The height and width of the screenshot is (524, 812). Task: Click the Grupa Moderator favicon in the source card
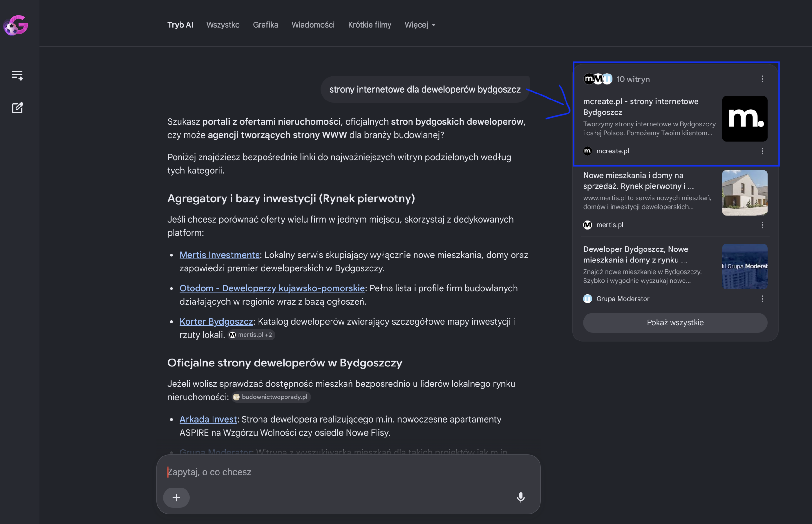[588, 299]
